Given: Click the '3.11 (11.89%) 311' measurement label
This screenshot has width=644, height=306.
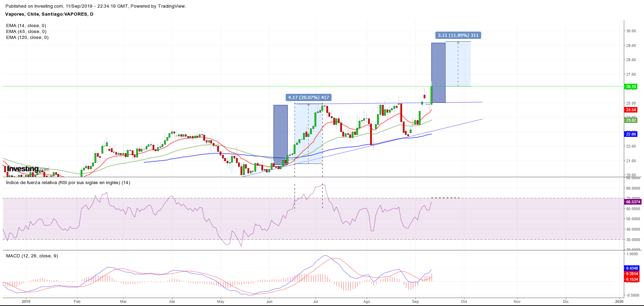Looking at the screenshot, I should [x=458, y=35].
